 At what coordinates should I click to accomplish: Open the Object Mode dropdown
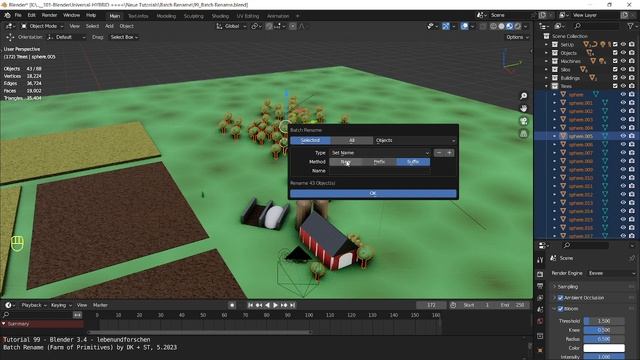(x=42, y=26)
